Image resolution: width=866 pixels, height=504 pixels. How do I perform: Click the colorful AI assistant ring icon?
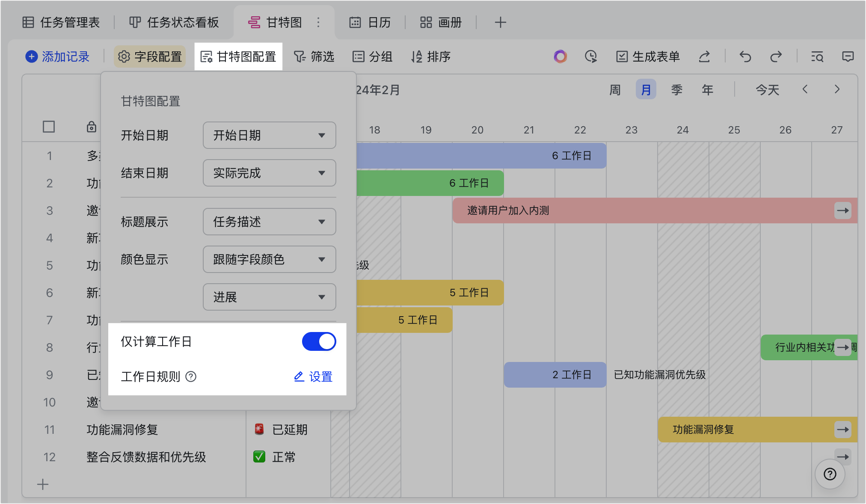560,56
